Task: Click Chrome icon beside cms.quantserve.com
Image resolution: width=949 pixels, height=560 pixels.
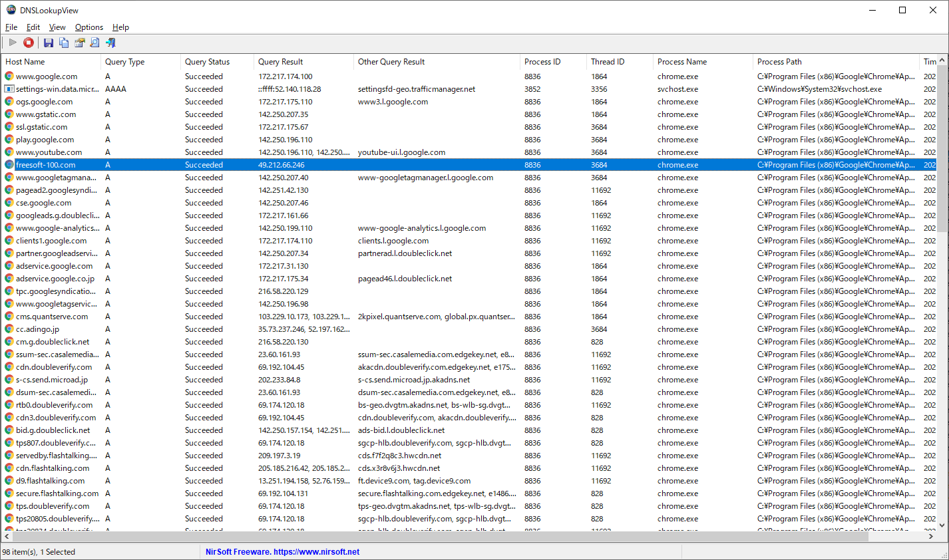Action: tap(9, 317)
